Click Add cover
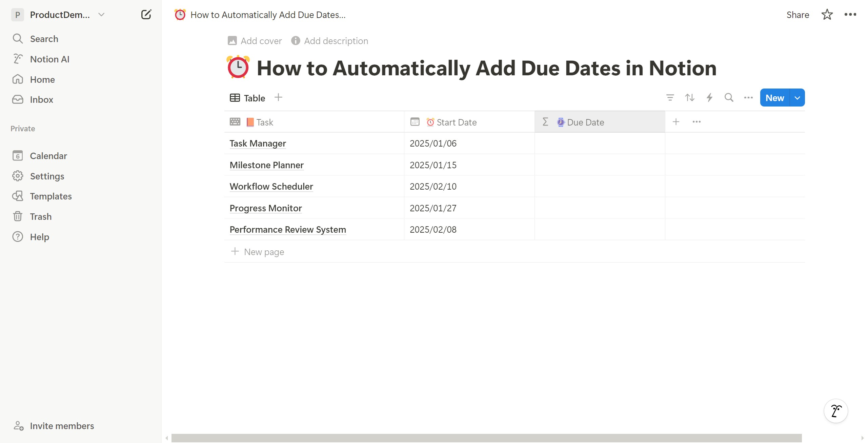 tap(255, 41)
